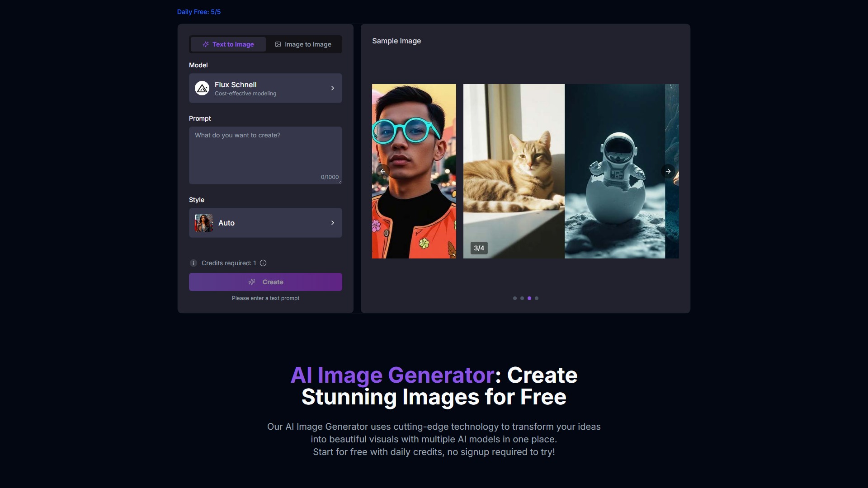Switch to the Image to Image tab
Image resolution: width=868 pixels, height=488 pixels.
click(303, 44)
